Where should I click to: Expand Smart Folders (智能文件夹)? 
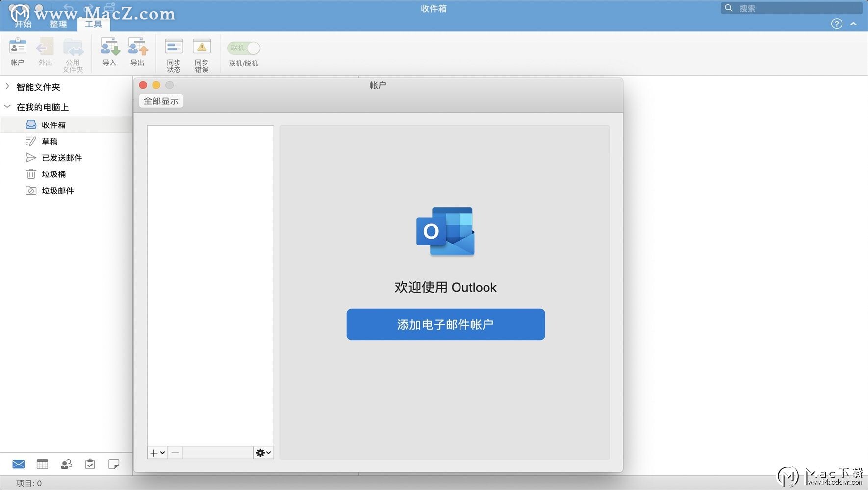[7, 86]
